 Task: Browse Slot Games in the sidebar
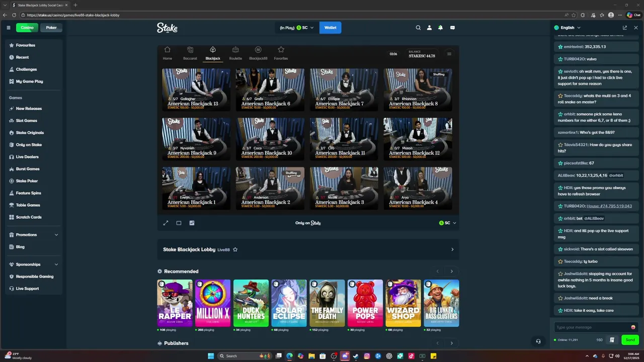34,121
